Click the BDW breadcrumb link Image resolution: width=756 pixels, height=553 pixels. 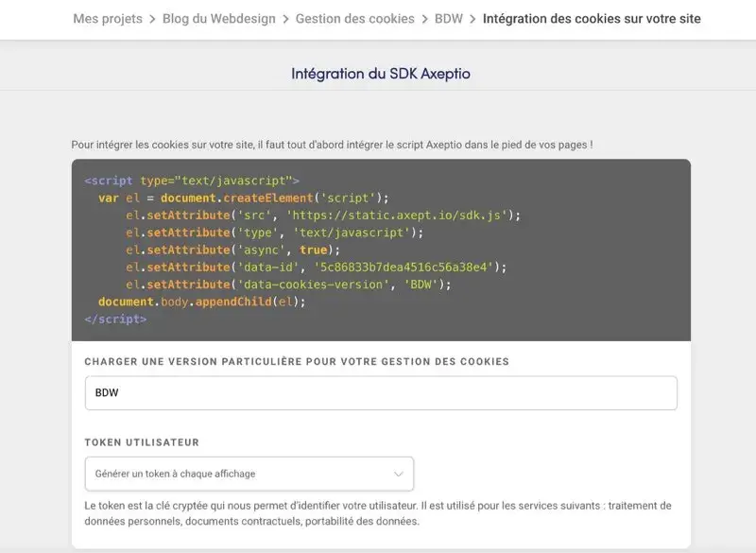[x=448, y=19]
